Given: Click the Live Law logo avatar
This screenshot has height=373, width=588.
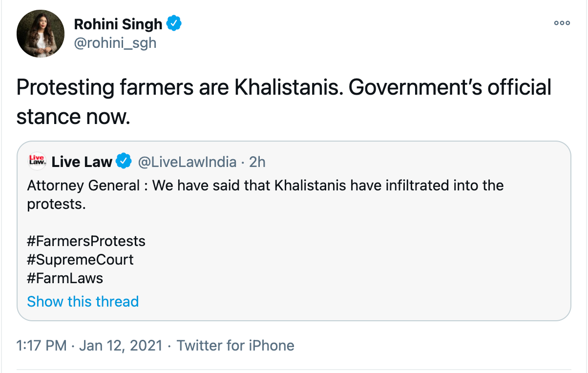Looking at the screenshot, I should click(37, 162).
